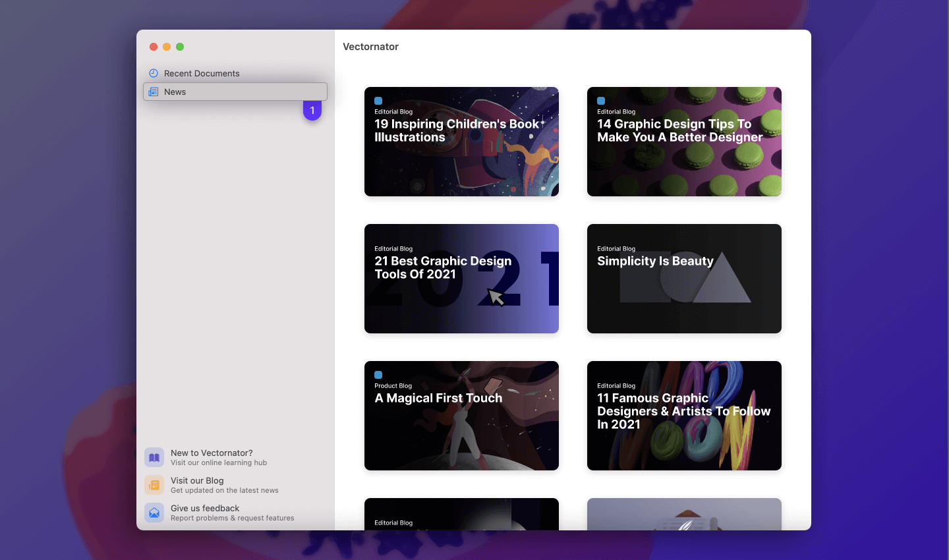949x560 pixels.
Task: Click the Vectornator window title
Action: [370, 47]
